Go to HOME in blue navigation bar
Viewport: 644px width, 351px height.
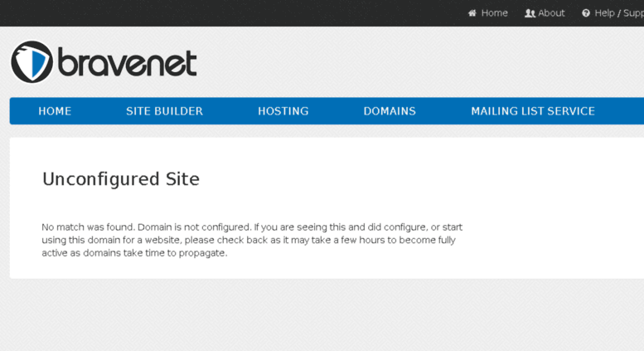[x=55, y=111]
